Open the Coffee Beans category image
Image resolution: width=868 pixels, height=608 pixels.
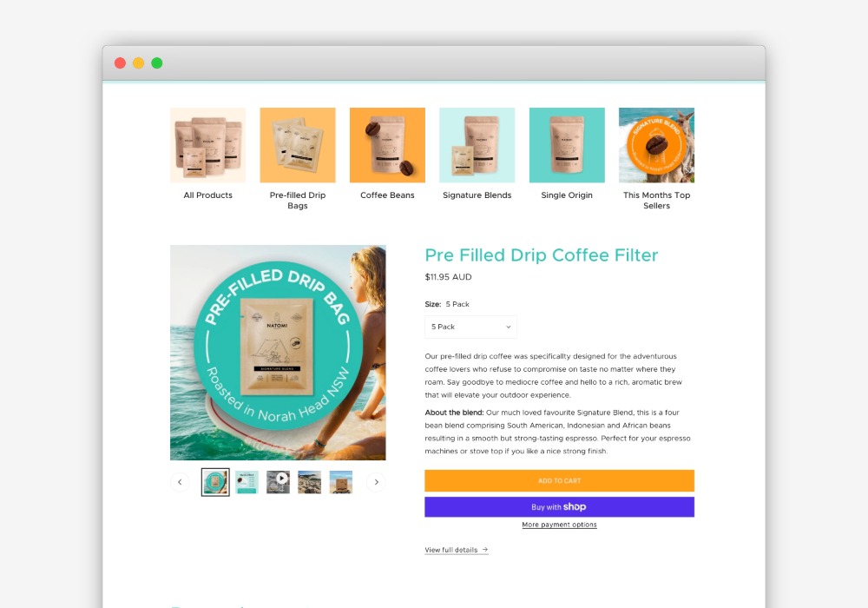387,145
